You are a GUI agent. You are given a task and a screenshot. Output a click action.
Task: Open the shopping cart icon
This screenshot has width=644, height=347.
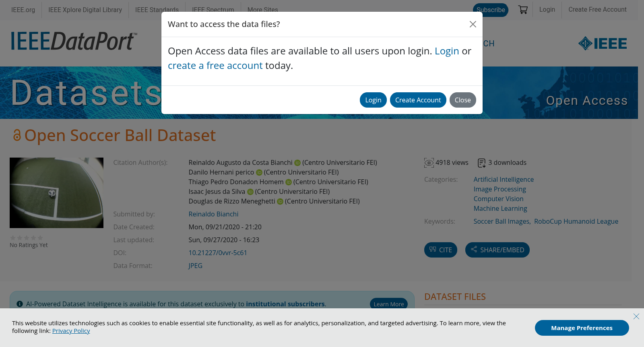tap(523, 10)
